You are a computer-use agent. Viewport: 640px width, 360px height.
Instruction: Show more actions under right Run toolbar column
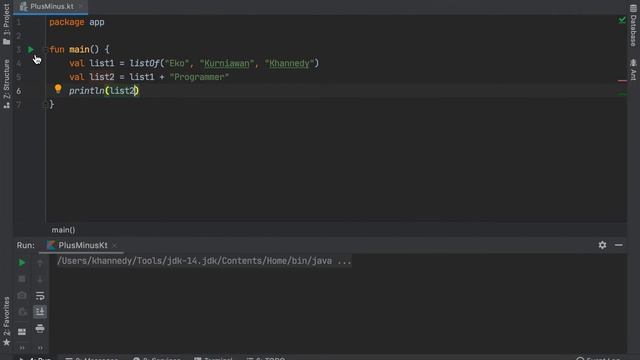(40, 348)
